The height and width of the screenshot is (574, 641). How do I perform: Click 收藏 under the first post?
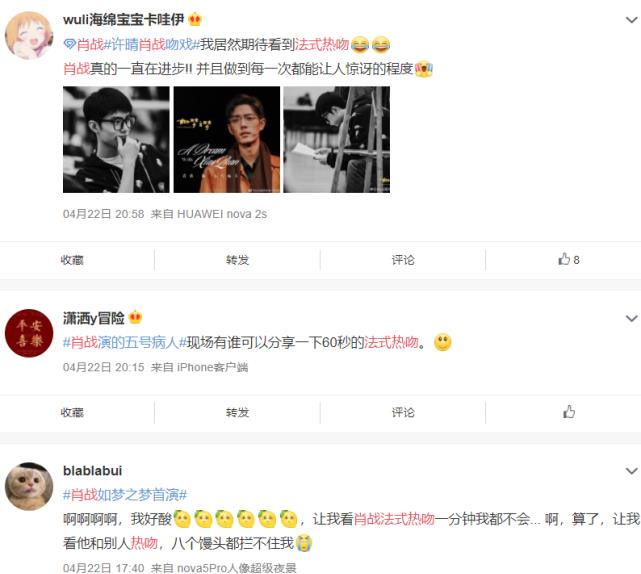point(72,260)
